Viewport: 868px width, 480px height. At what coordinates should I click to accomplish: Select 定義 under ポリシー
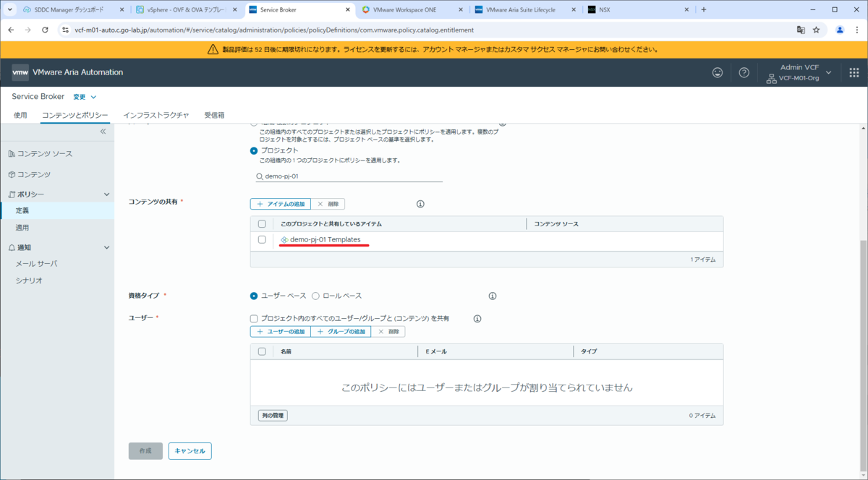click(x=57, y=210)
